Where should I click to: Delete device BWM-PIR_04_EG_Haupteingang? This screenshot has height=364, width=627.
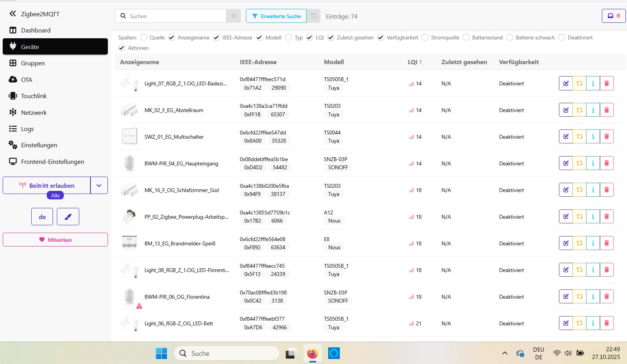[607, 163]
